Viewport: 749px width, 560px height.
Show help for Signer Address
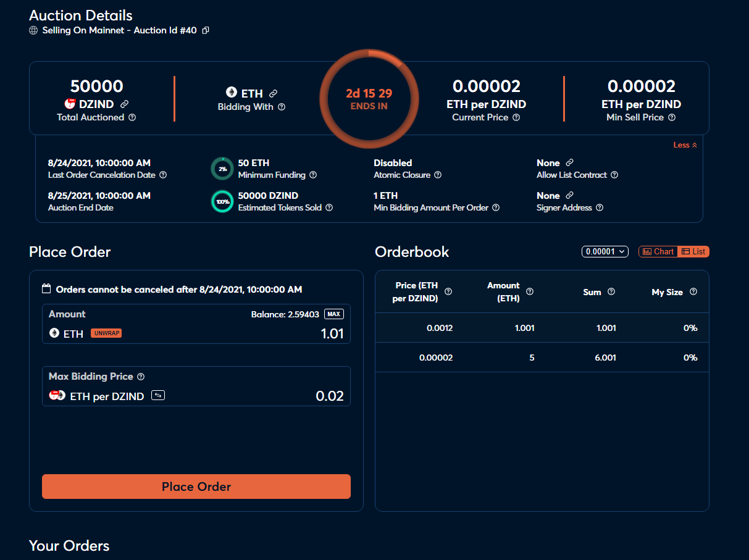600,207
